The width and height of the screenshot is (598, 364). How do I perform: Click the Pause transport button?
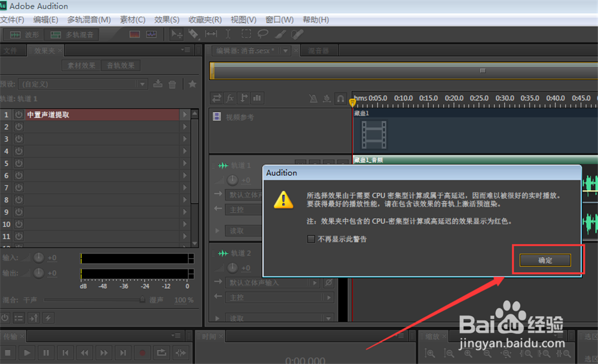pyautogui.click(x=46, y=353)
